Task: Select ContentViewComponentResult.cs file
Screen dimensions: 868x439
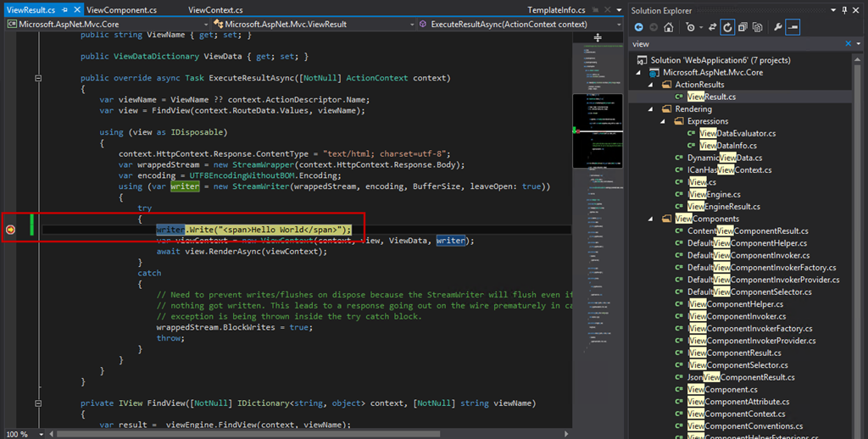Action: point(748,231)
